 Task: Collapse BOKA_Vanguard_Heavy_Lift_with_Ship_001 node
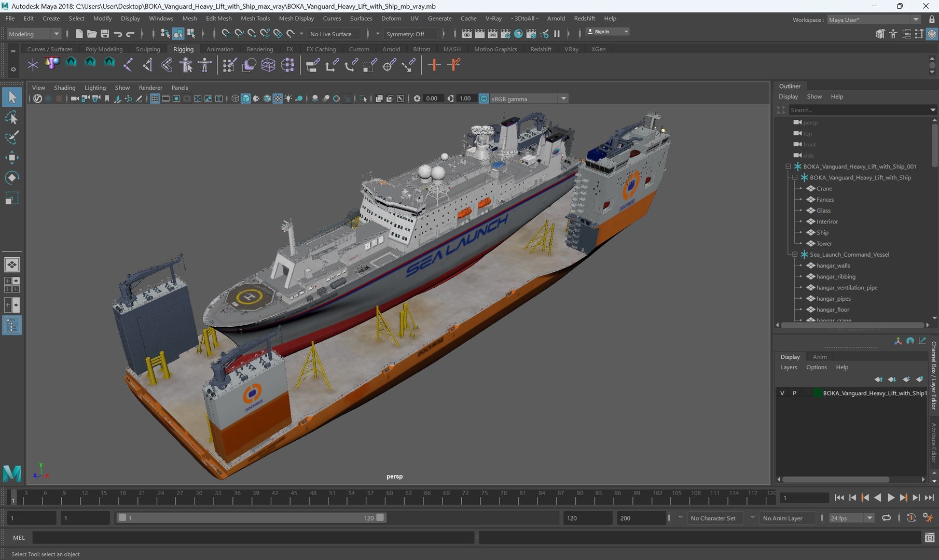pyautogui.click(x=788, y=166)
